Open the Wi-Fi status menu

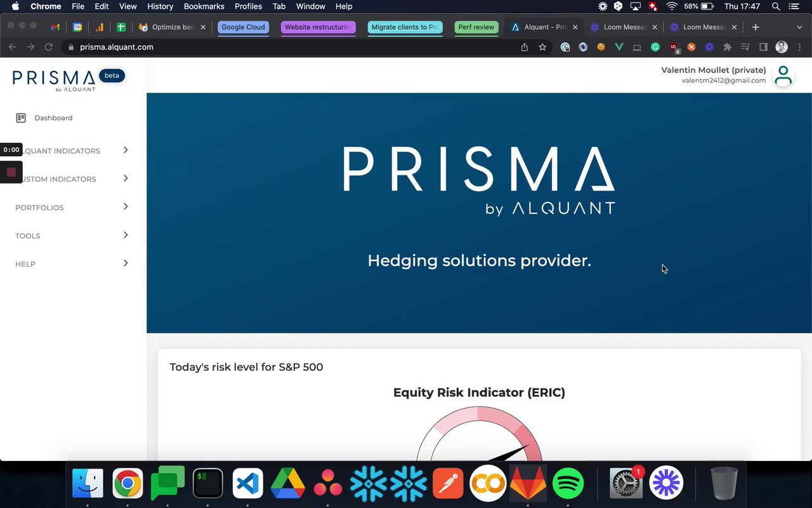coord(671,6)
